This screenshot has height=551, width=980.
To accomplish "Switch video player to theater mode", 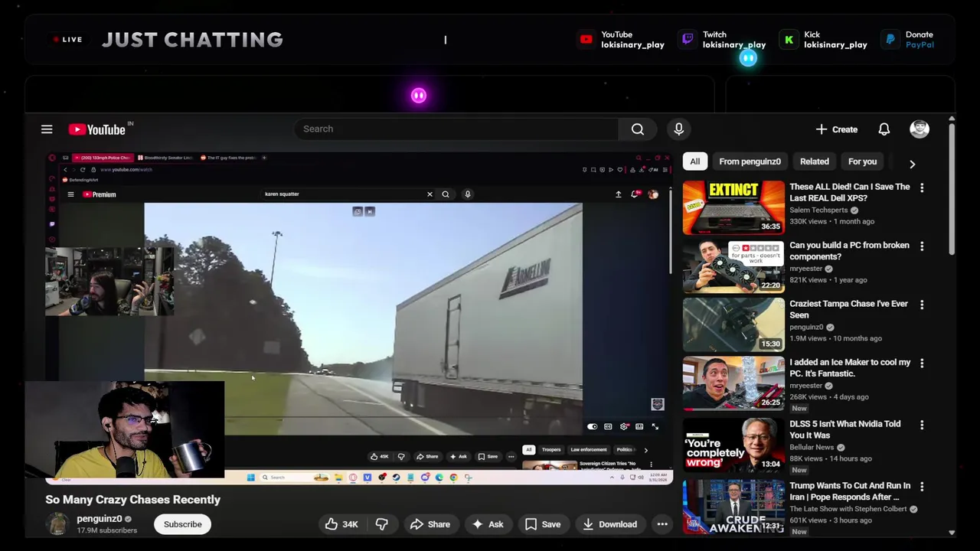I will tap(639, 427).
